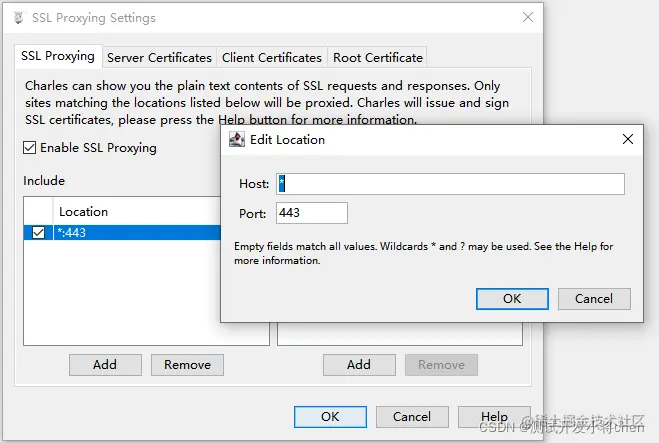Click into the Port field showing 443
This screenshot has height=443, width=659.
tap(312, 213)
